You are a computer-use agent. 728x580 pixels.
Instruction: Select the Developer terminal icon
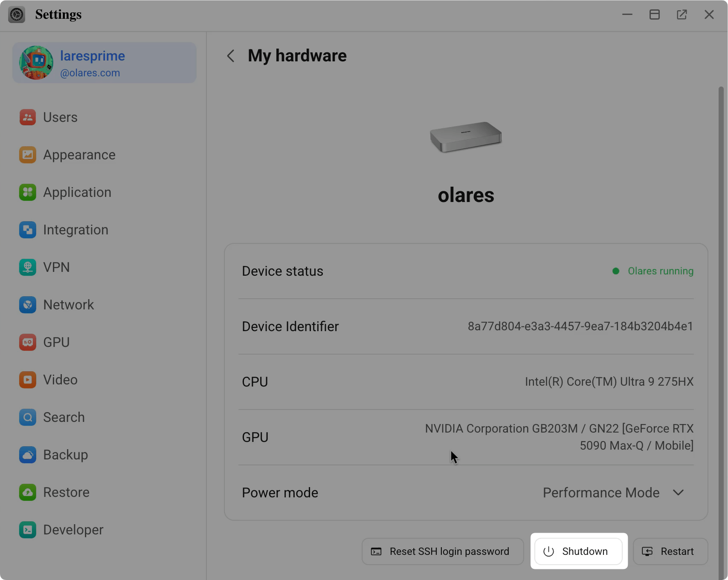tap(28, 530)
